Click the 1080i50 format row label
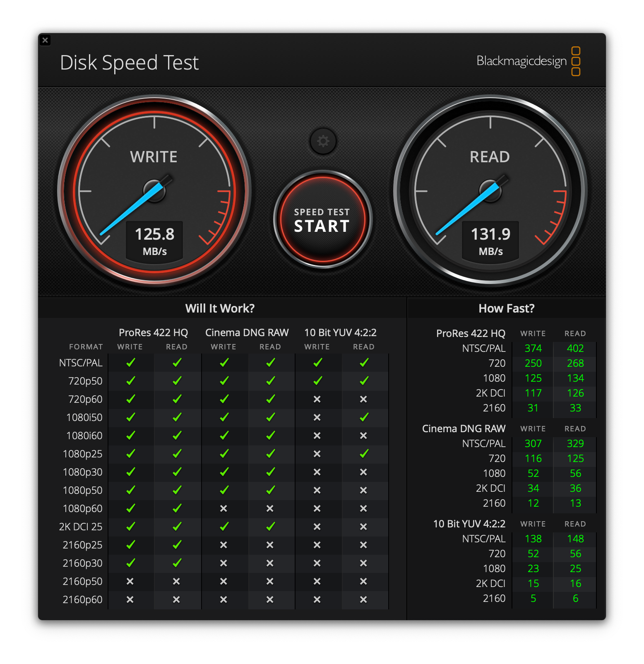The height and width of the screenshot is (664, 644). (84, 418)
